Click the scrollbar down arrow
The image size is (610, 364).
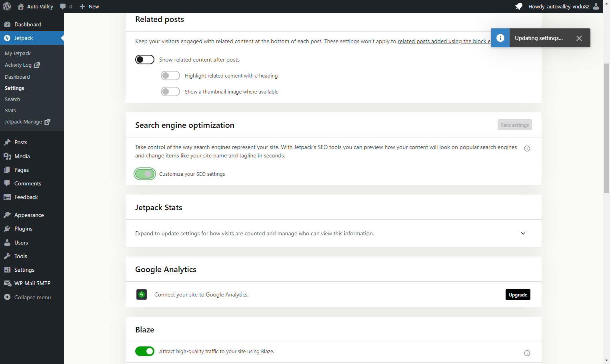point(606,360)
